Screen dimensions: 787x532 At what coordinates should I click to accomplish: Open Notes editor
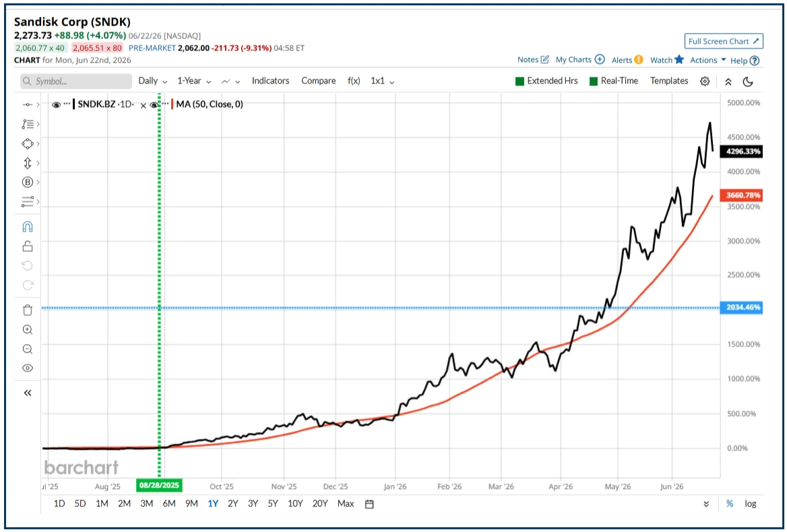coord(533,59)
